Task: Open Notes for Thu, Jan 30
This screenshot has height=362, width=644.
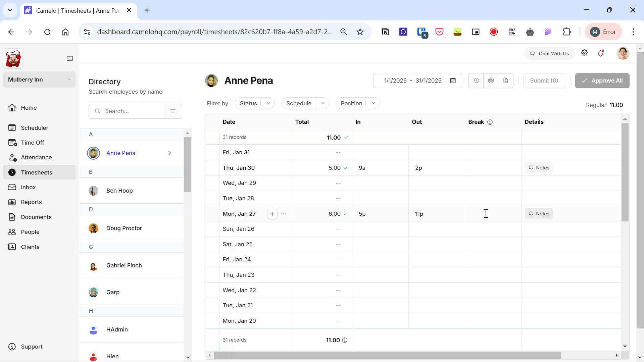Action: pos(539,168)
